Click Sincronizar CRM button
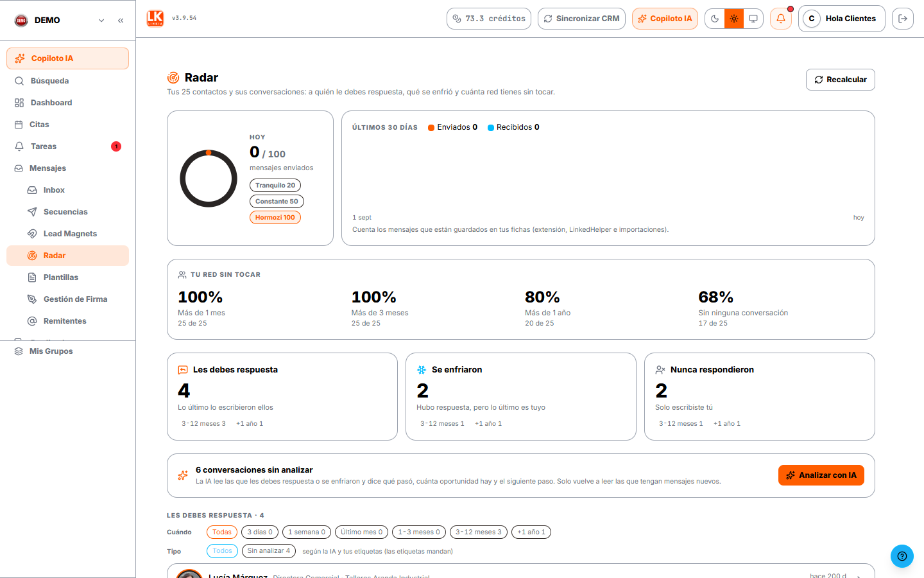Screen dimensions: 924x578 coord(581,19)
